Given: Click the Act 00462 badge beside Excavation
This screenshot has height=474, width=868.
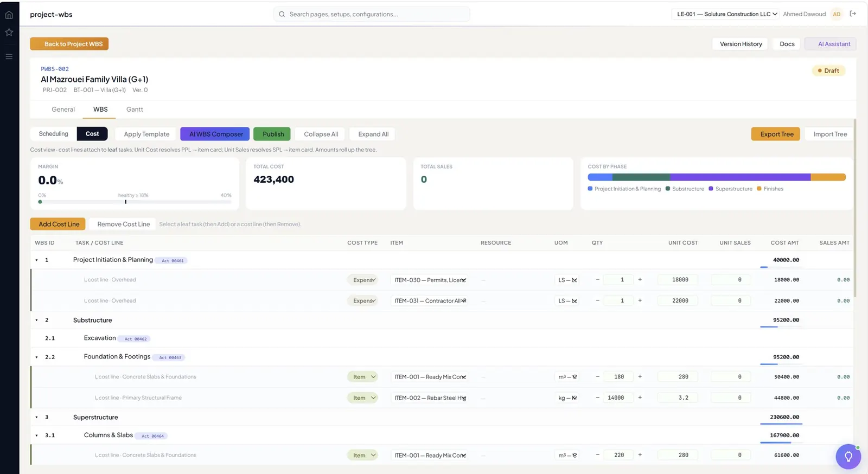Looking at the screenshot, I should click(135, 339).
